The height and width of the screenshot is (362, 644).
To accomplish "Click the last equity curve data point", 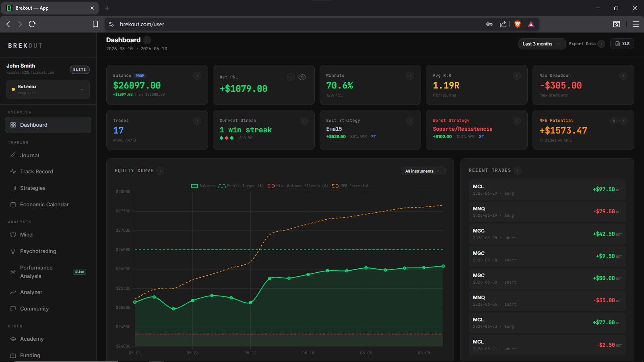I will point(443,266).
